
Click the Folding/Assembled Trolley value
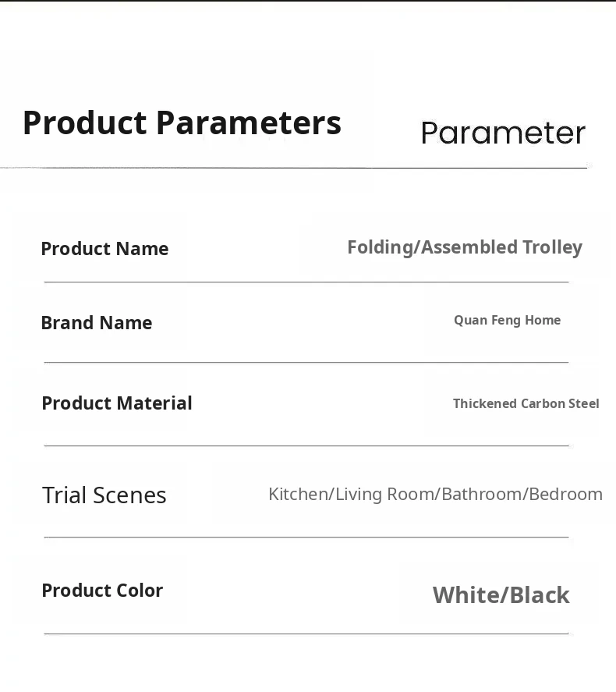465,247
